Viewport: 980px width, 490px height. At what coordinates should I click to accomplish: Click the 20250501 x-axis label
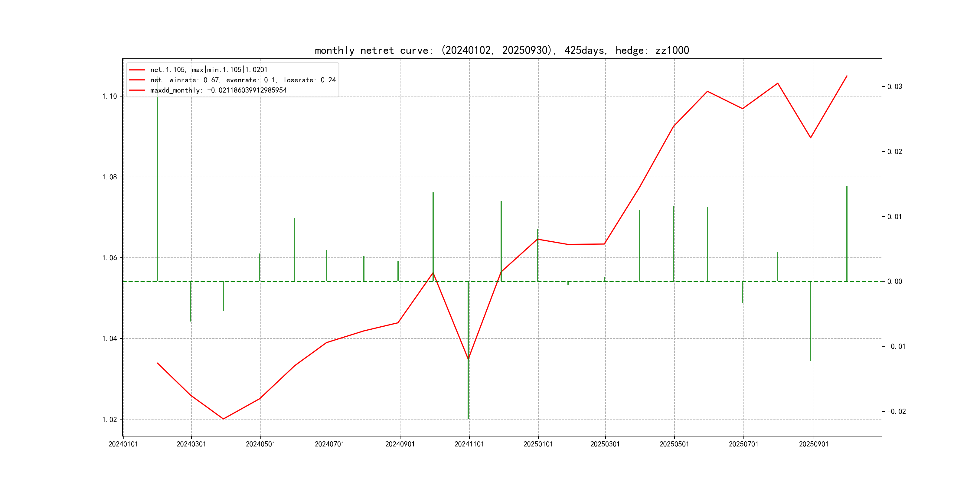(674, 444)
